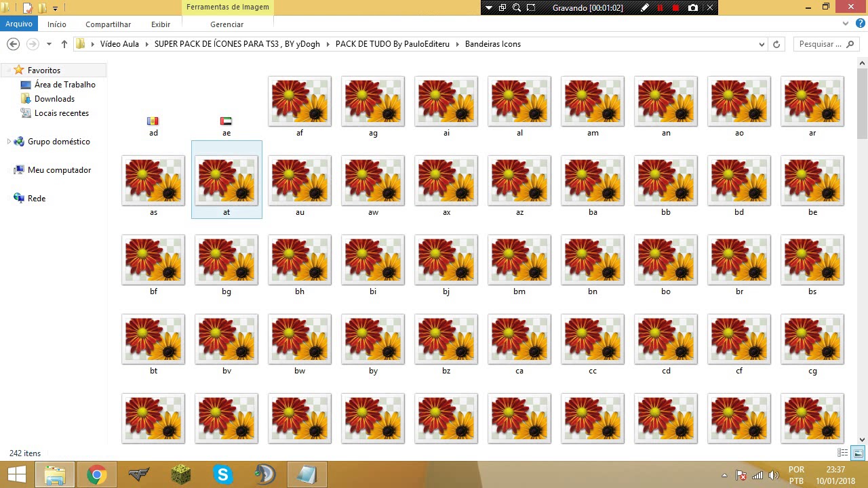Expand the recorder bar options arrow
The image size is (868, 488).
[x=488, y=7]
